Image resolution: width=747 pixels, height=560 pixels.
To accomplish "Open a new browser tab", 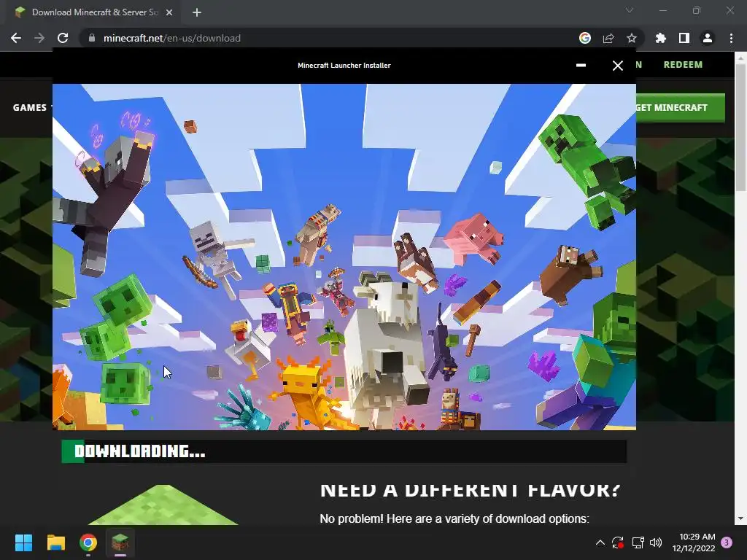I will click(x=197, y=12).
